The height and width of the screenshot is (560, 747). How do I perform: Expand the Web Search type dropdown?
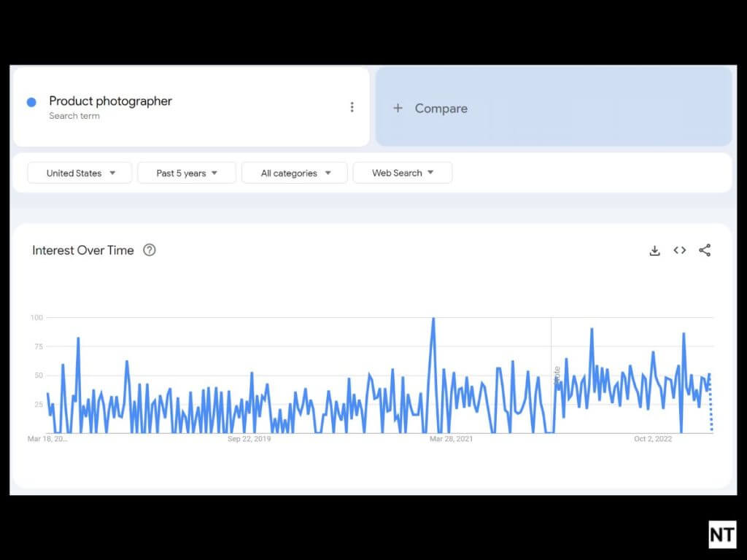pos(402,173)
